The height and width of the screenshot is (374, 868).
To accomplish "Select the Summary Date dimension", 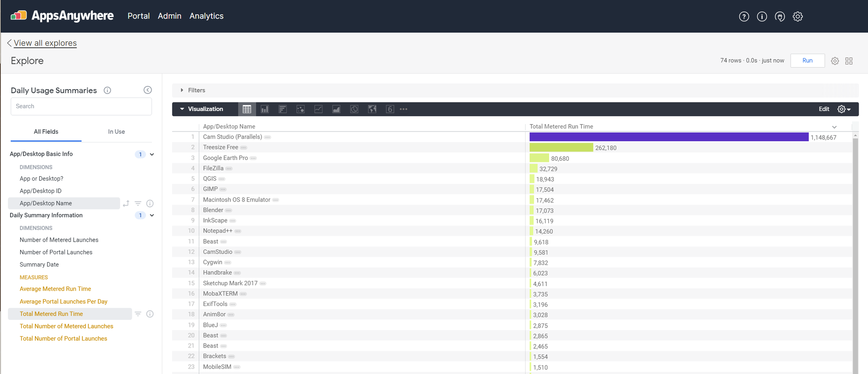I will (x=39, y=265).
